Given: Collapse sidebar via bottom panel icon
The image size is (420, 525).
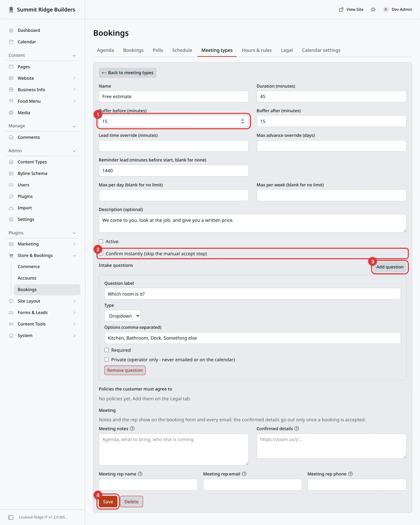Looking at the screenshot, I should (x=11, y=517).
